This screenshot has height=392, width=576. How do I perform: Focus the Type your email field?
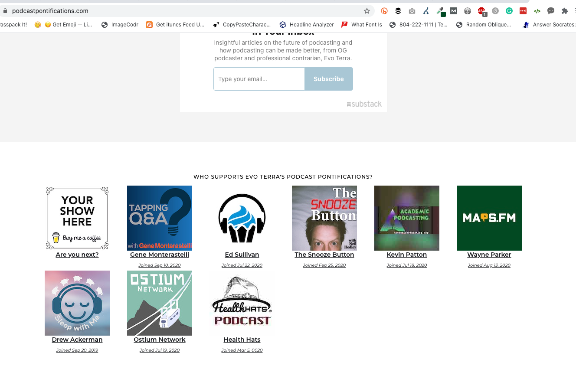click(259, 79)
